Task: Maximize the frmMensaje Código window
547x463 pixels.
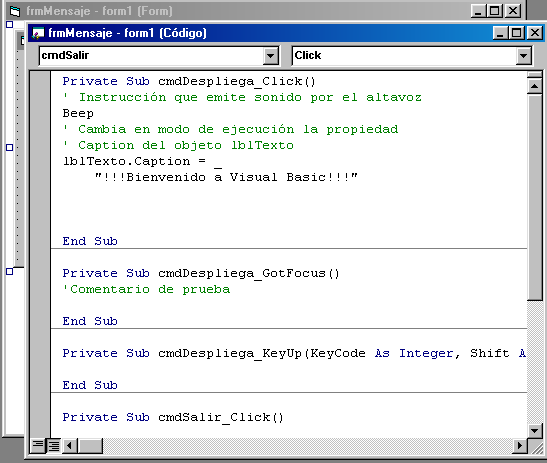Action: point(516,33)
